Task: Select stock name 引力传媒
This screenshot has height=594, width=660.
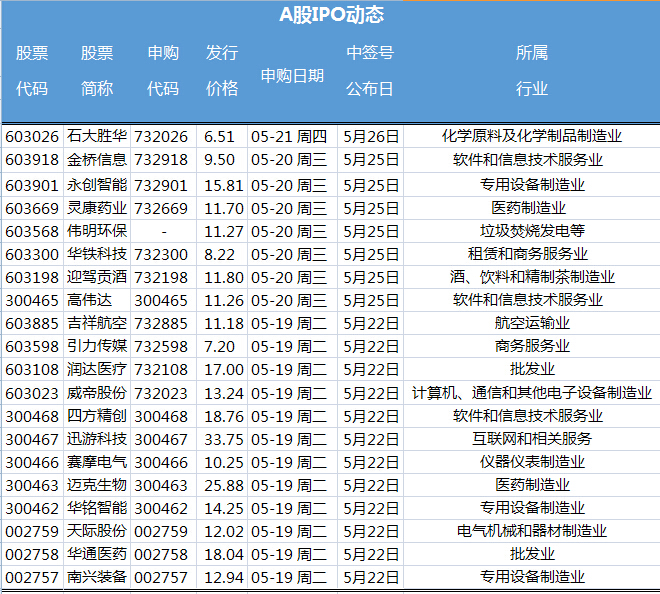Action: click(x=97, y=346)
